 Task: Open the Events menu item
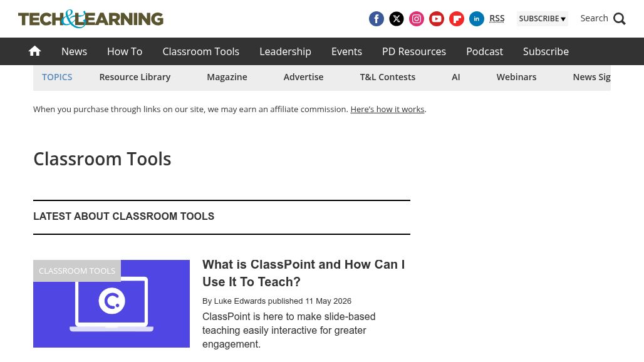(346, 51)
